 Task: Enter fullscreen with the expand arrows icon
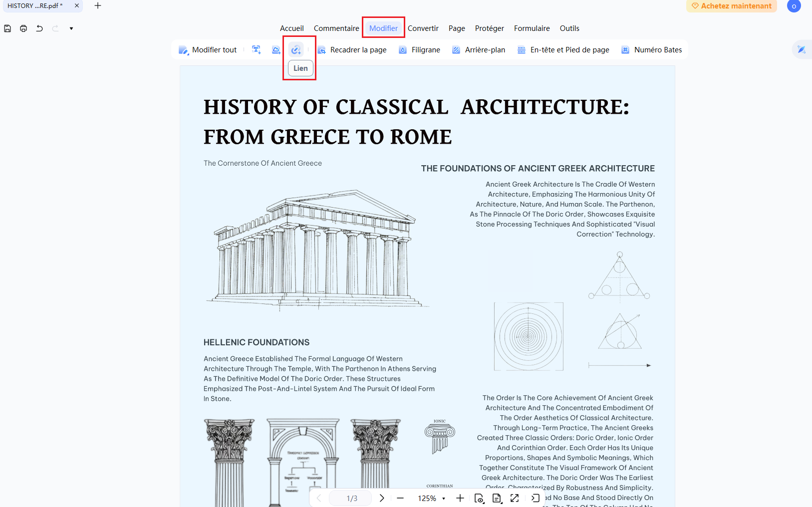point(515,498)
